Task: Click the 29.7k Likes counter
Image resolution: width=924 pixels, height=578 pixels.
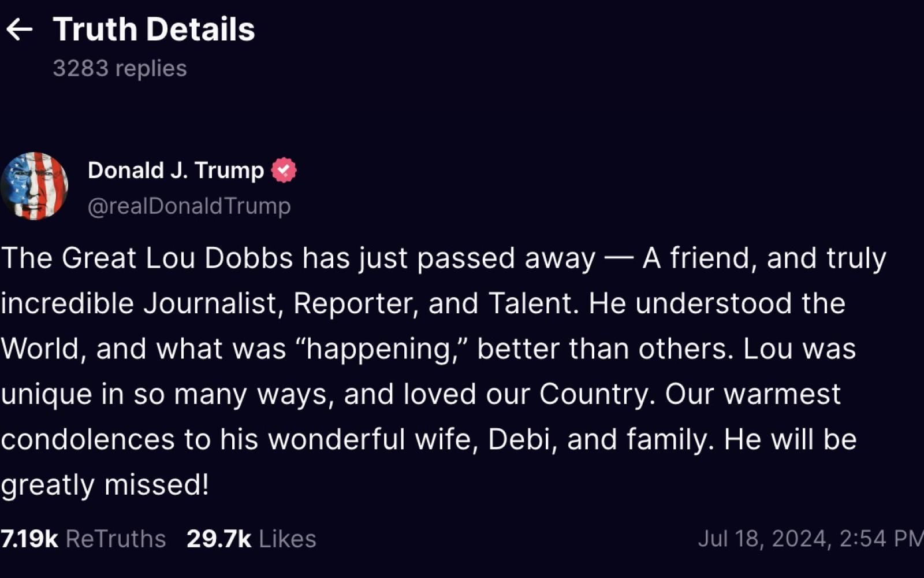Action: pyautogui.click(x=252, y=538)
